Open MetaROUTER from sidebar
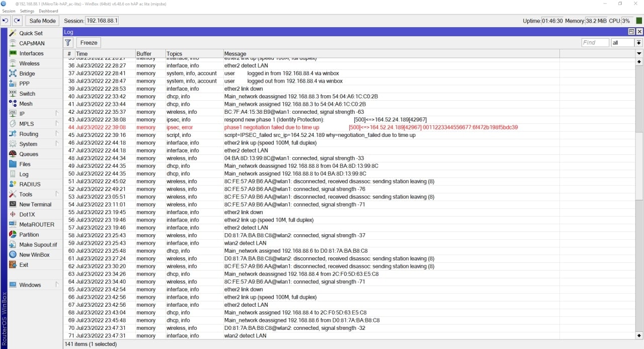Screen dimensions: 644x349 click(x=36, y=225)
